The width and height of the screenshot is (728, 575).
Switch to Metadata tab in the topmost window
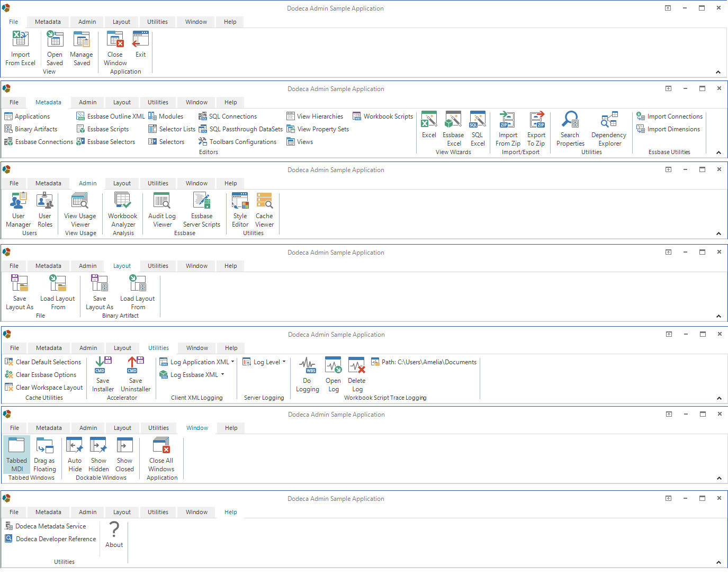click(48, 22)
